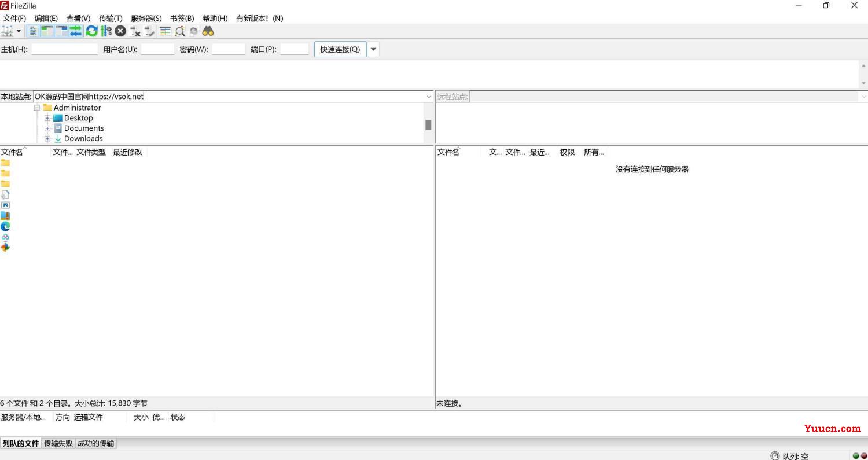The image size is (868, 460).
Task: Open the Site Manager dropdown arrow
Action: point(19,31)
